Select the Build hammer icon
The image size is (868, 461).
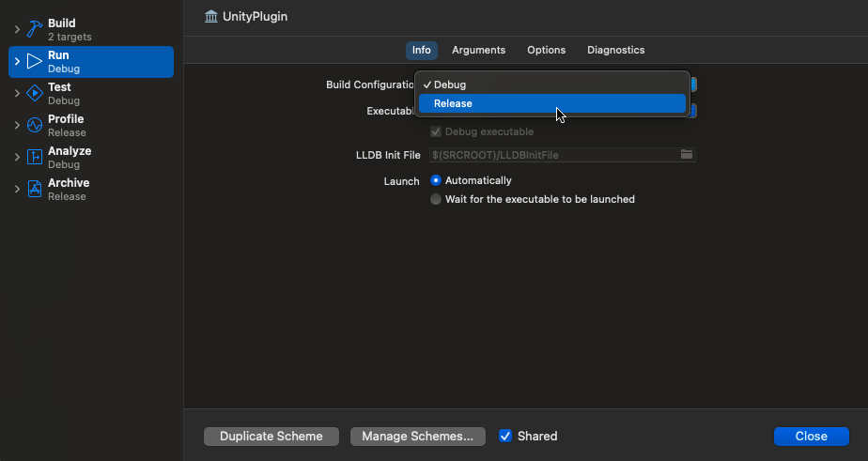(x=35, y=29)
